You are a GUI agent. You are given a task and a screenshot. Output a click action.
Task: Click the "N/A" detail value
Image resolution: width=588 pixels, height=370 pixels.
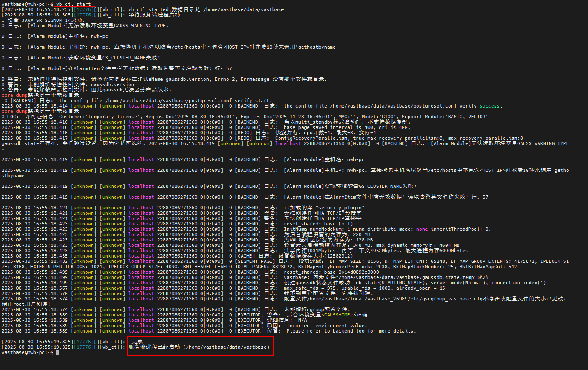[x=302, y=320]
